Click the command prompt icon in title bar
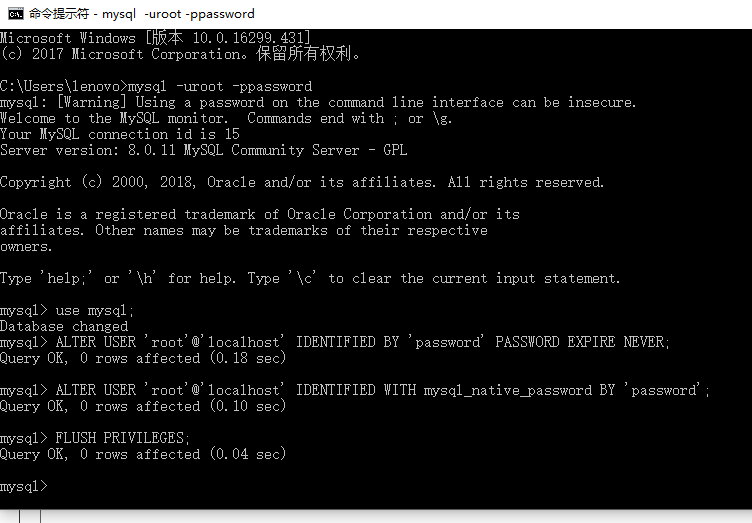Image resolution: width=752 pixels, height=523 pixels. (x=15, y=14)
